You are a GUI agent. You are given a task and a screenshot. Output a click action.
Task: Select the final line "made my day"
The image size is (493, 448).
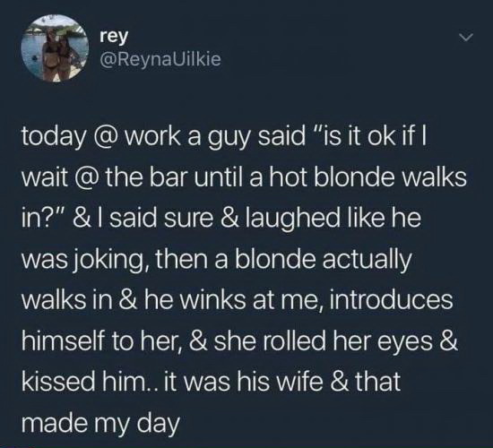click(100, 424)
